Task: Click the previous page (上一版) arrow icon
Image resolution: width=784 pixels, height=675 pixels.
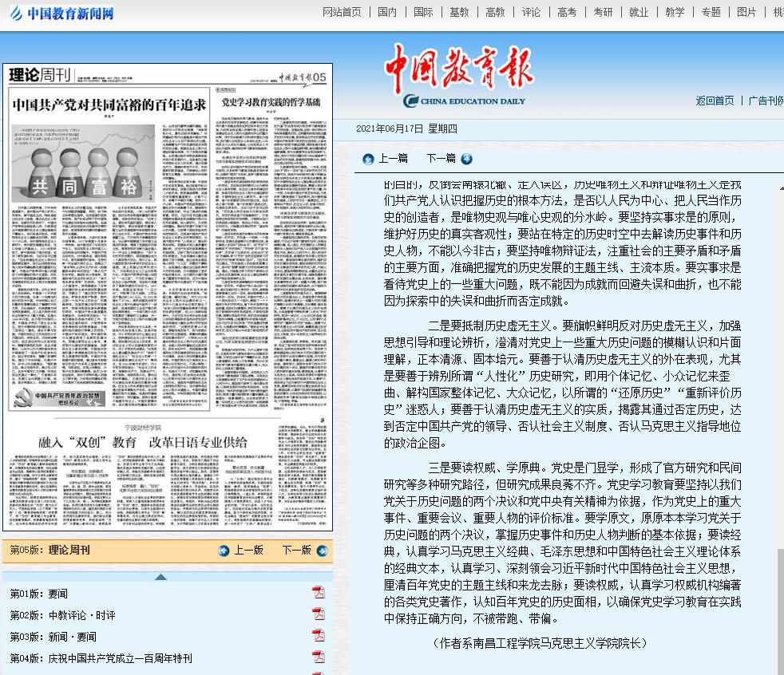Action: [x=224, y=551]
